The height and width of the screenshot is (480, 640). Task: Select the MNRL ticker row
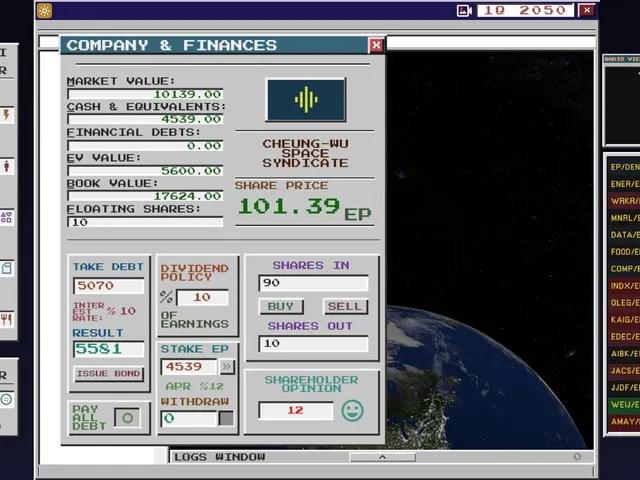click(x=624, y=218)
